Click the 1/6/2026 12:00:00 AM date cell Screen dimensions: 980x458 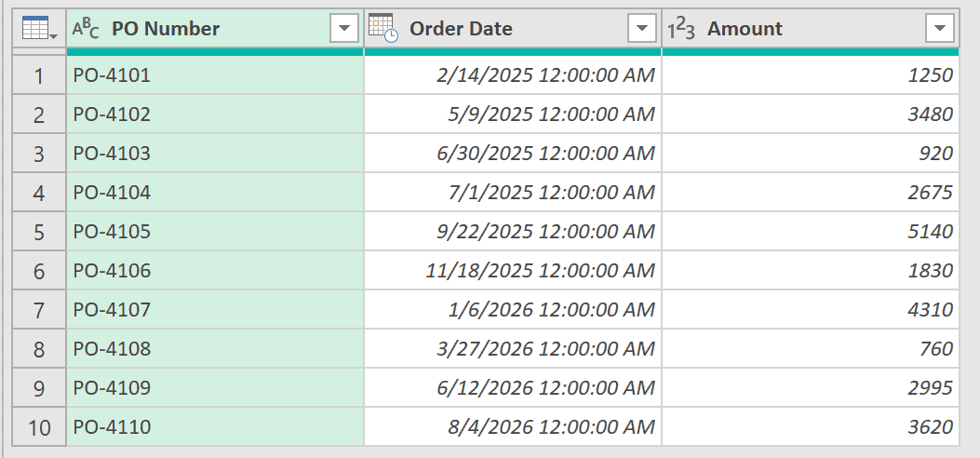coord(513,309)
